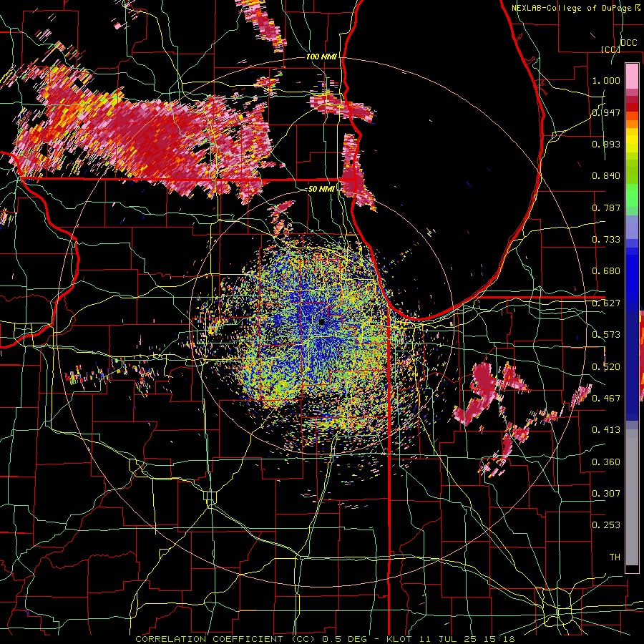The height and width of the screenshot is (644, 644).
Task: Click the DCC label above legend
Action: [x=628, y=43]
